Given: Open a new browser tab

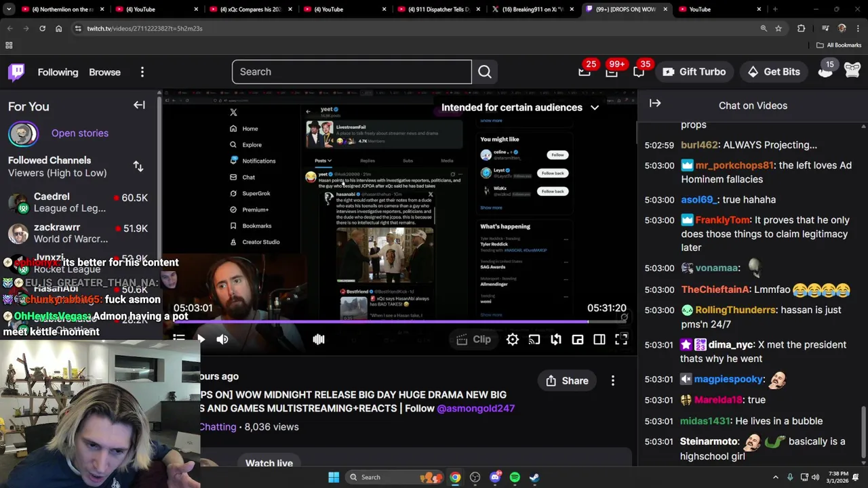Looking at the screenshot, I should click(775, 9).
